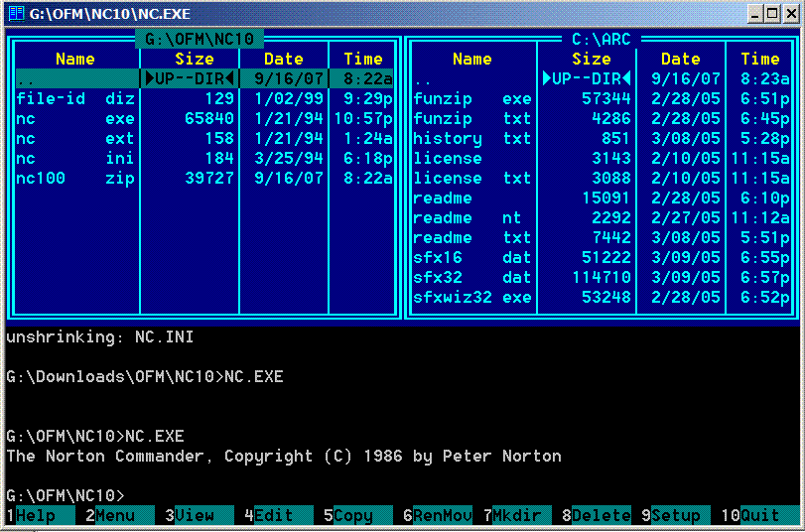Select file-id diz in left panel
805x532 pixels.
click(x=75, y=99)
